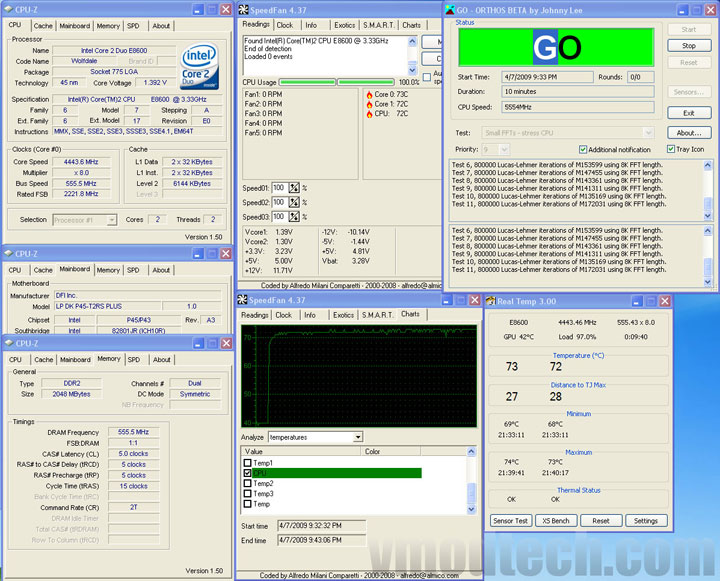Enable the Temp1 checkbox in chart list

247,463
